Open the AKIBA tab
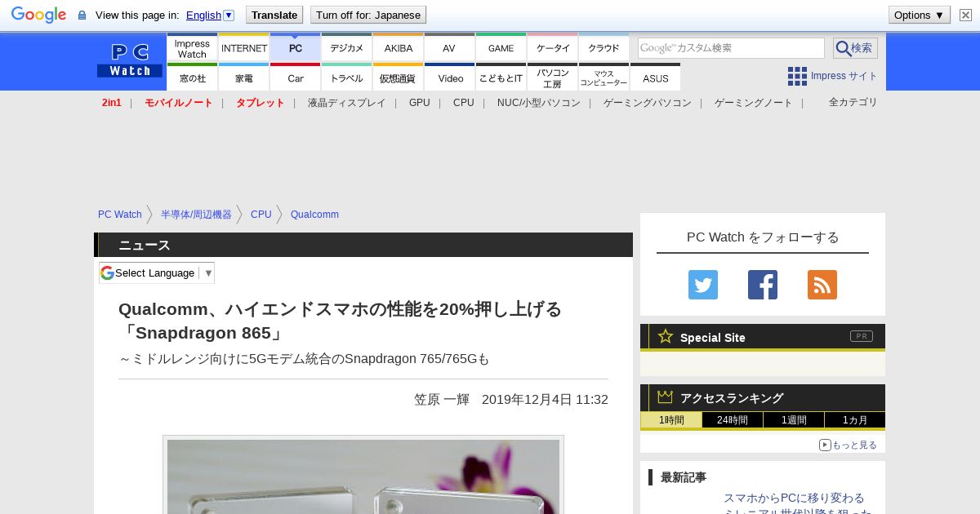The width and height of the screenshot is (980, 514). (399, 47)
